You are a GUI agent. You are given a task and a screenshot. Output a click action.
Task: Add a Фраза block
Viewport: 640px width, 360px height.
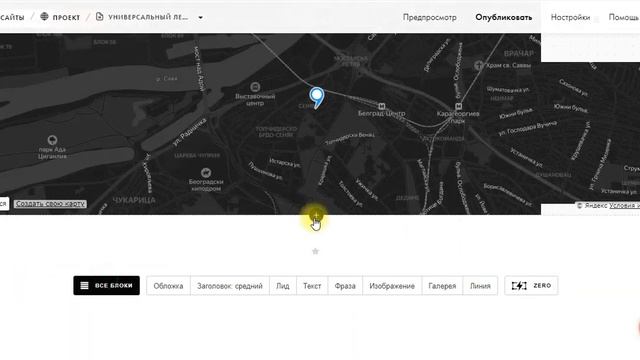tap(345, 286)
